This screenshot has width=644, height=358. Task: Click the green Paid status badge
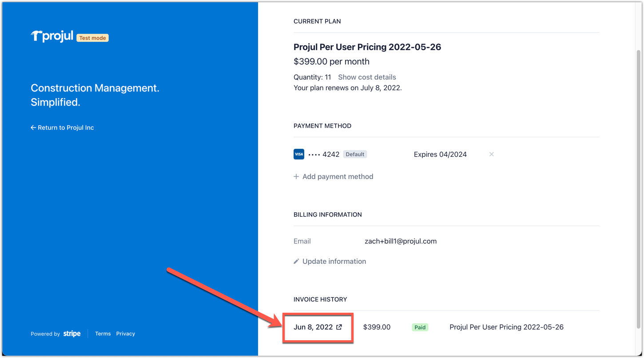click(420, 327)
